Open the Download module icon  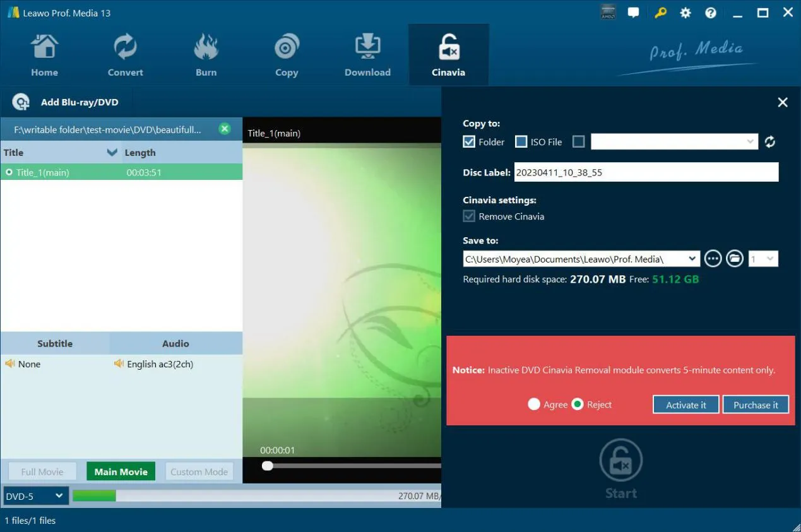click(367, 48)
